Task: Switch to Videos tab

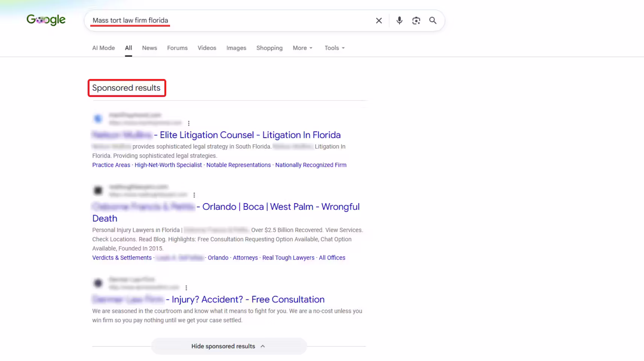Action: point(207,48)
